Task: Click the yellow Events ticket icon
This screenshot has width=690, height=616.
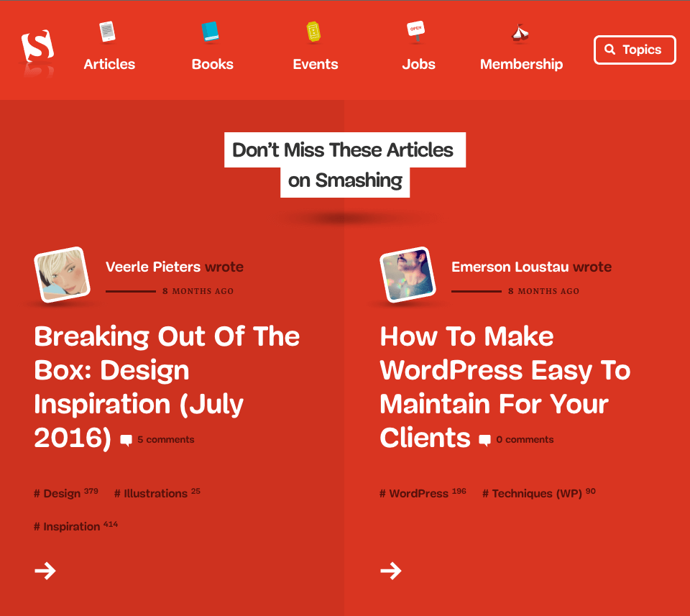Action: [313, 32]
